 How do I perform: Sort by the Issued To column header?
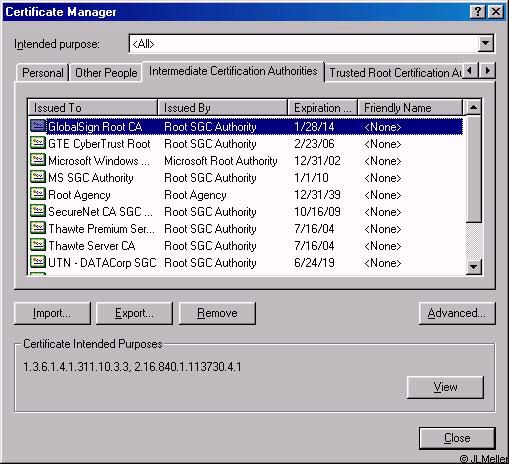tap(92, 108)
